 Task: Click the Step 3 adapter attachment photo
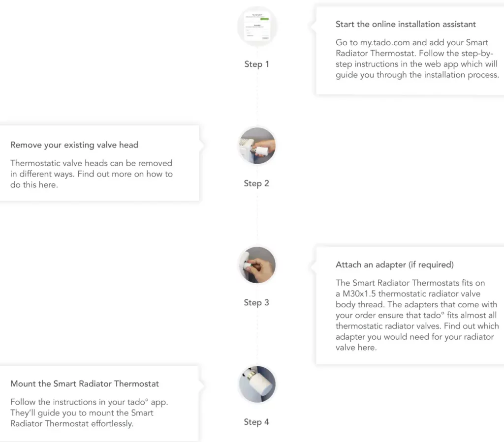pos(257,265)
